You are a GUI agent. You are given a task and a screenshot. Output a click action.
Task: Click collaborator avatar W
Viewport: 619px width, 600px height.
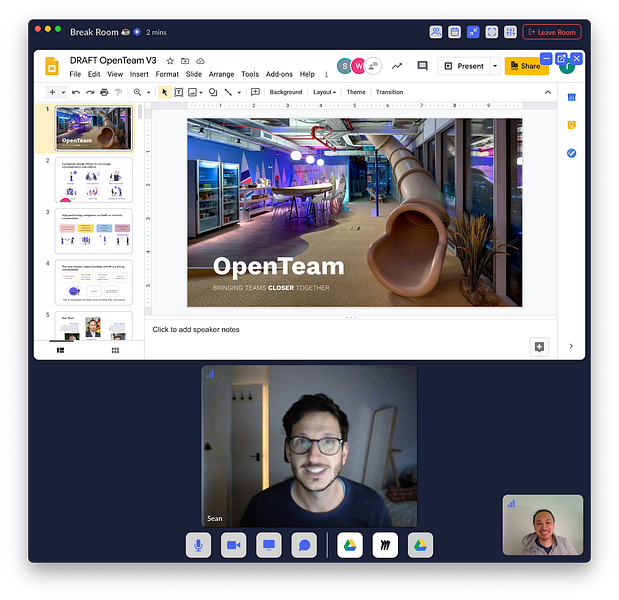pyautogui.click(x=358, y=66)
